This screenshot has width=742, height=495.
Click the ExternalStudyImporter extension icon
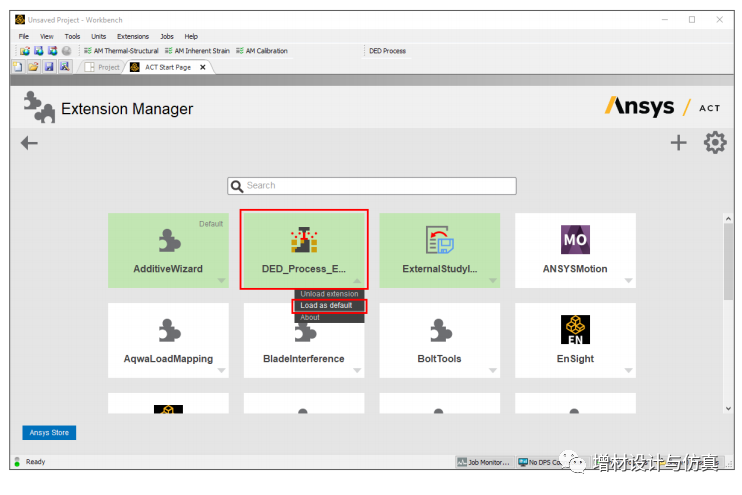click(440, 239)
